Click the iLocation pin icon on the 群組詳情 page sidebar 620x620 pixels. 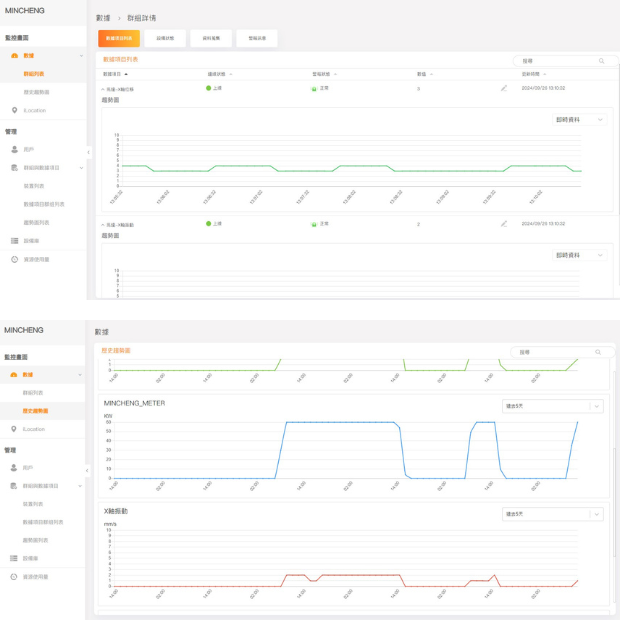pos(15,110)
